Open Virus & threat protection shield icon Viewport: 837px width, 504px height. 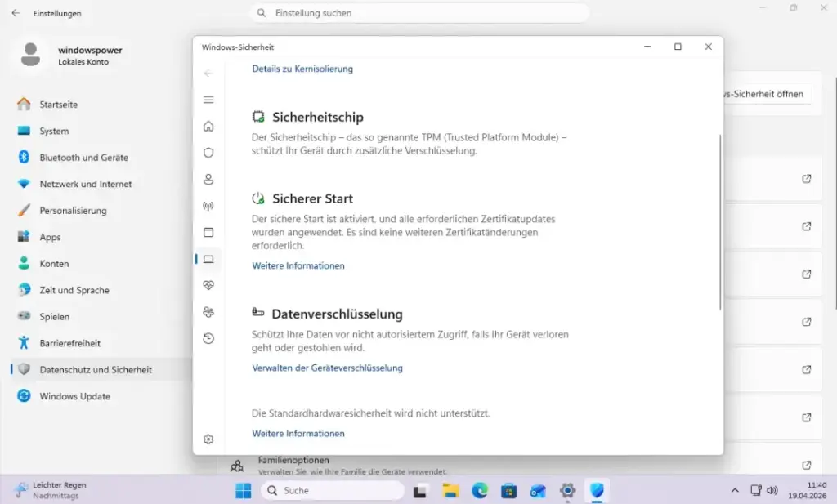[208, 153]
